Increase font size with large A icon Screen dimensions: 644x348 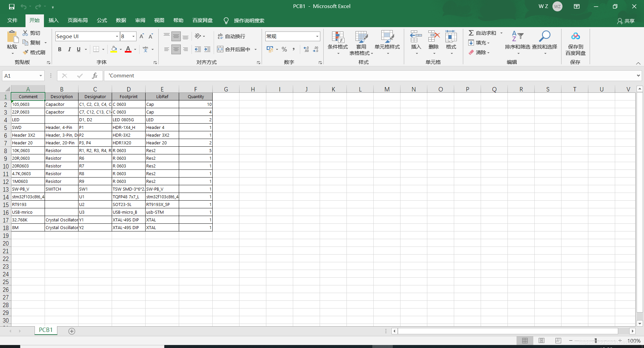pyautogui.click(x=142, y=36)
